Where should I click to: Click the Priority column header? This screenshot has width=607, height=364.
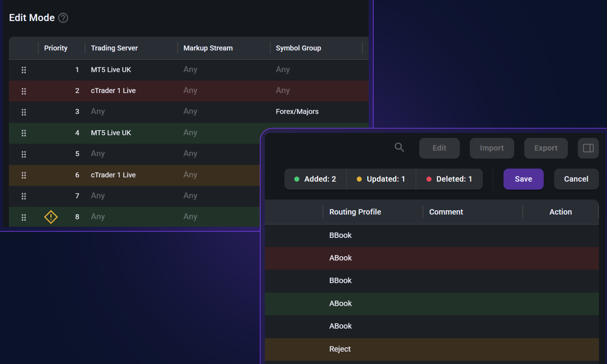click(56, 48)
